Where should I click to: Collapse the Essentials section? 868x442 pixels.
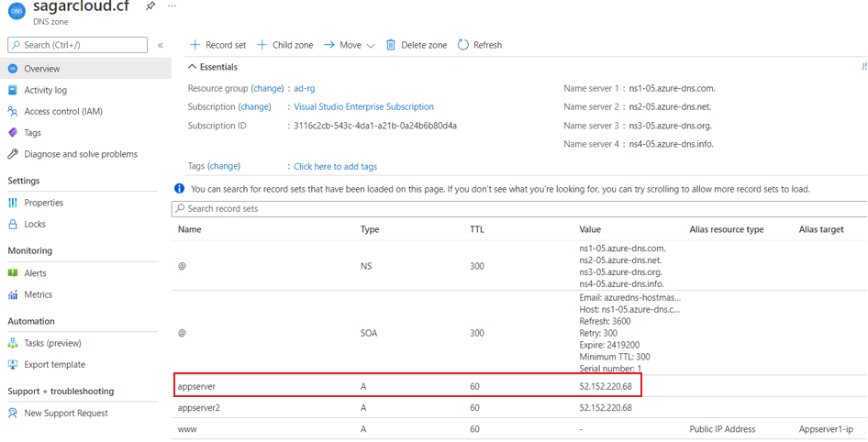click(x=192, y=67)
